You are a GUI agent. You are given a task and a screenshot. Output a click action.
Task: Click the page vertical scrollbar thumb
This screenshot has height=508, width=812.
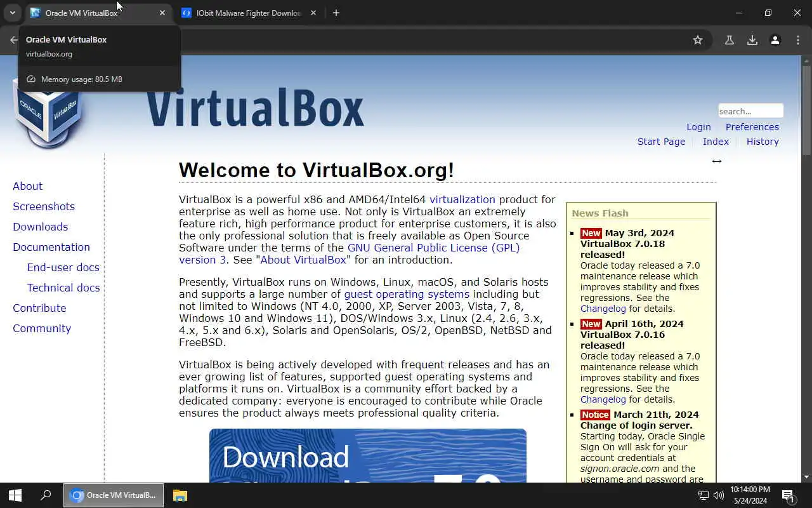point(806,110)
